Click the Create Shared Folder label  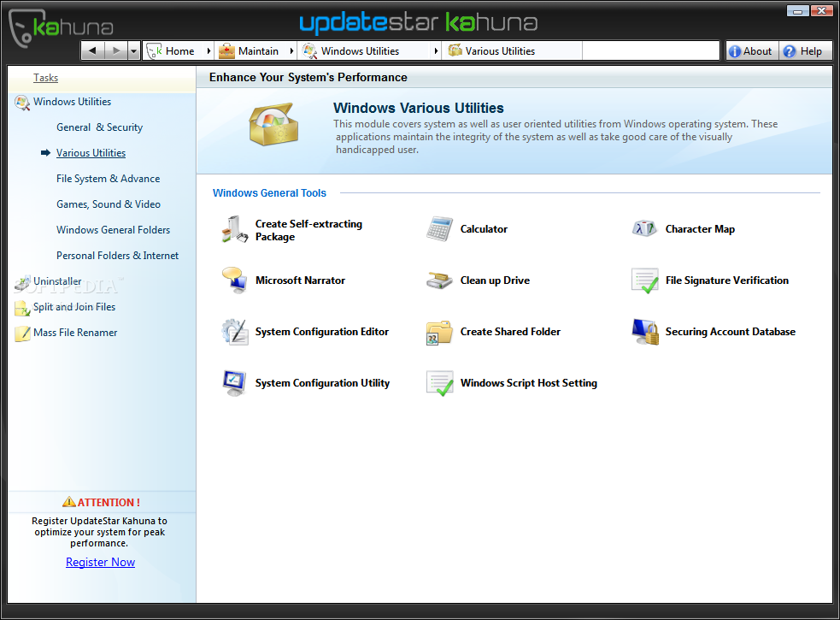tap(510, 332)
